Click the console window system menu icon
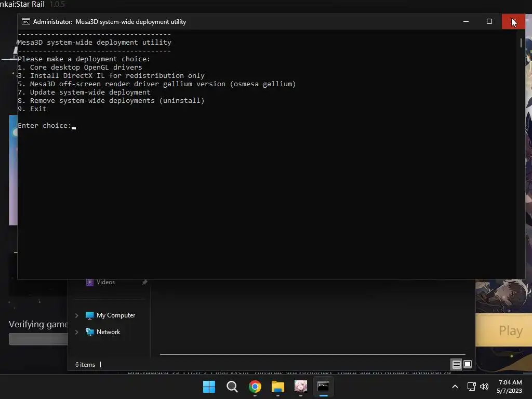Image resolution: width=532 pixels, height=399 pixels. point(26,22)
